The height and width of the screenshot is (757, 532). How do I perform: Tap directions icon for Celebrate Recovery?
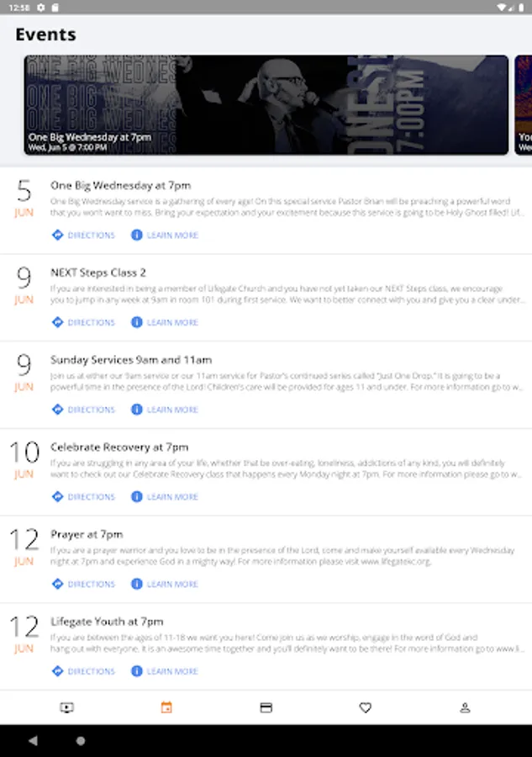pyautogui.click(x=58, y=497)
